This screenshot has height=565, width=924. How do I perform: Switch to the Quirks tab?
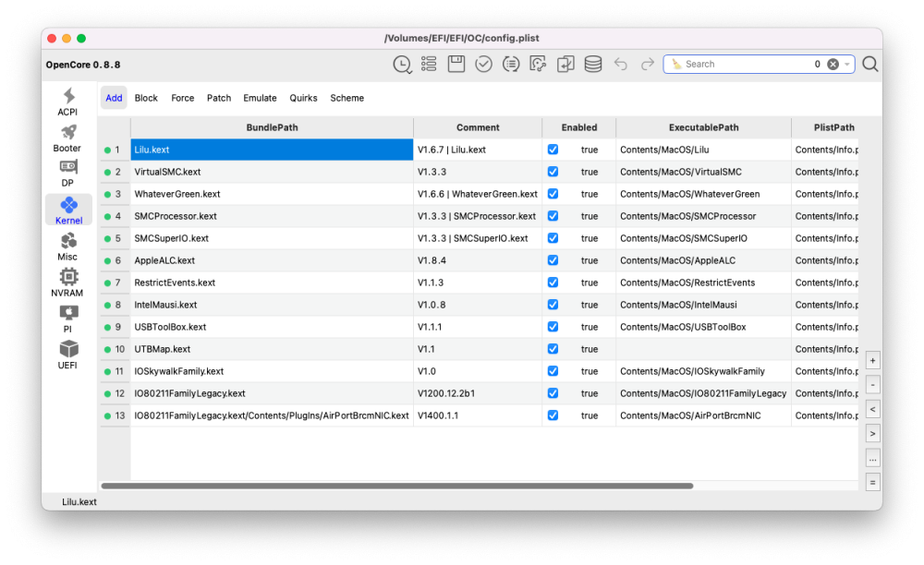(303, 98)
